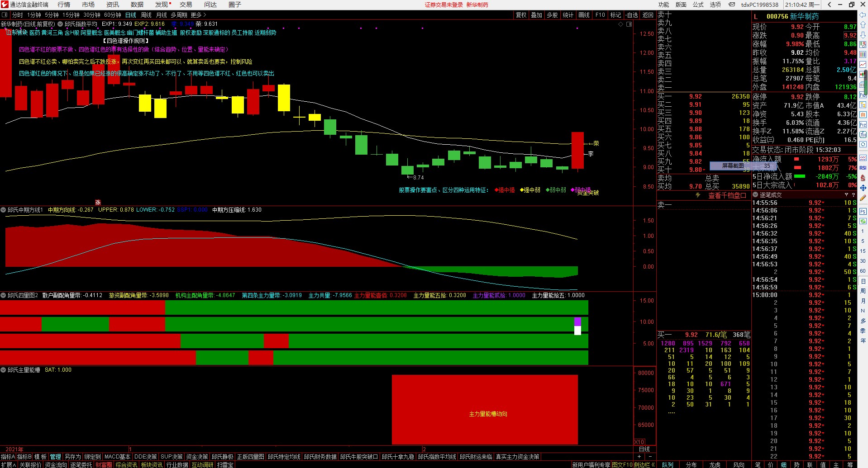This screenshot has width=868, height=468.
Task: Click the minus zoom-out button below chart
Action: point(651,457)
